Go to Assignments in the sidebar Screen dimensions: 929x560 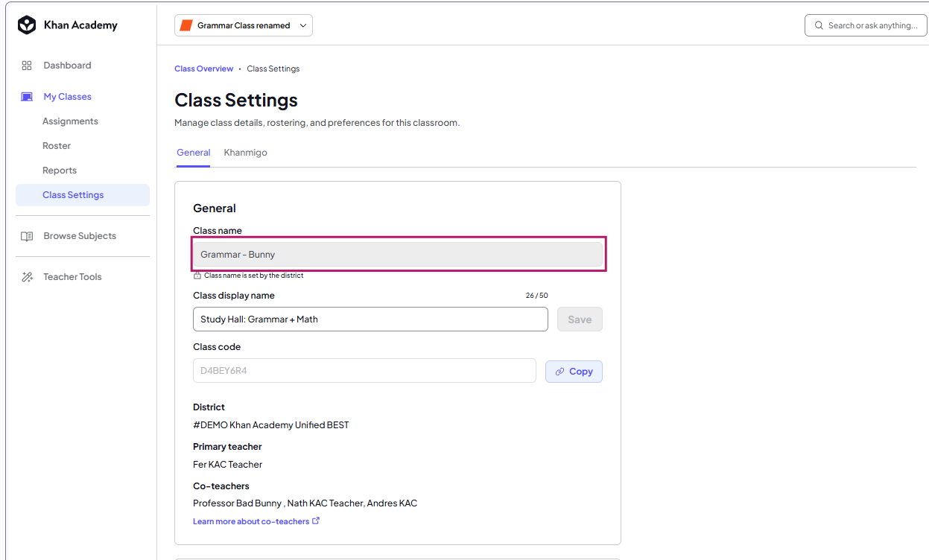click(x=70, y=121)
